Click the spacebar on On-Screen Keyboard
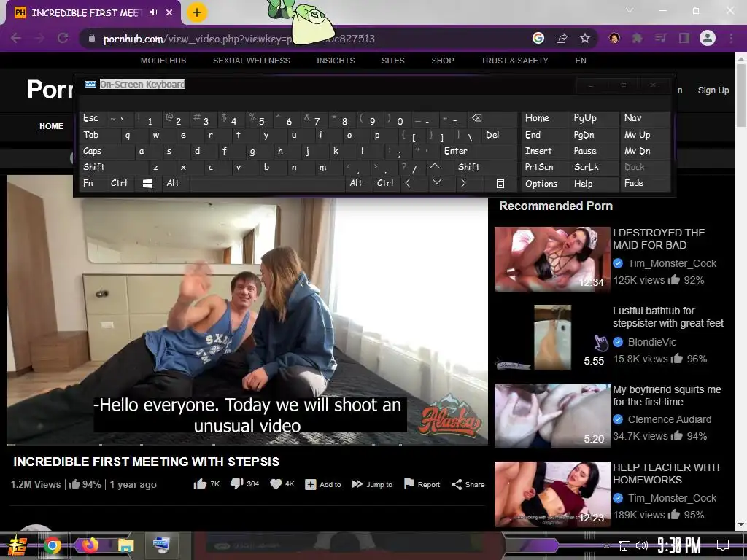The height and width of the screenshot is (560, 747). pyautogui.click(x=267, y=183)
